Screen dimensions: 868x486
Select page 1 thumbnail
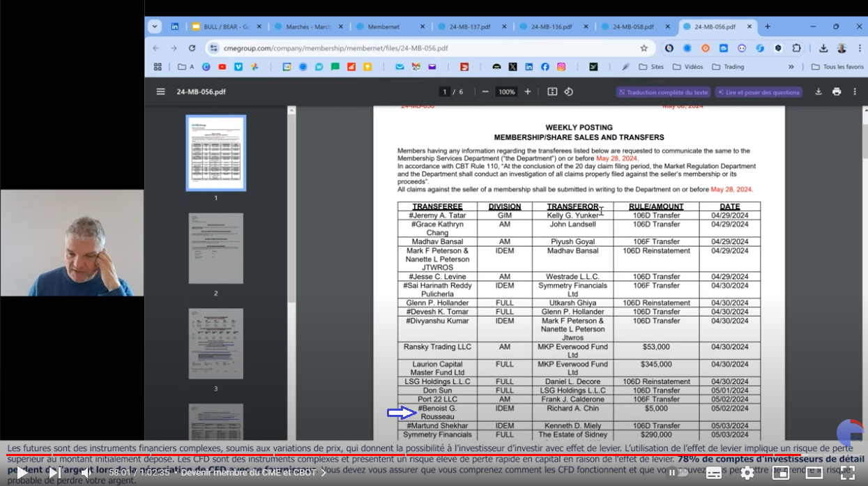tap(215, 153)
